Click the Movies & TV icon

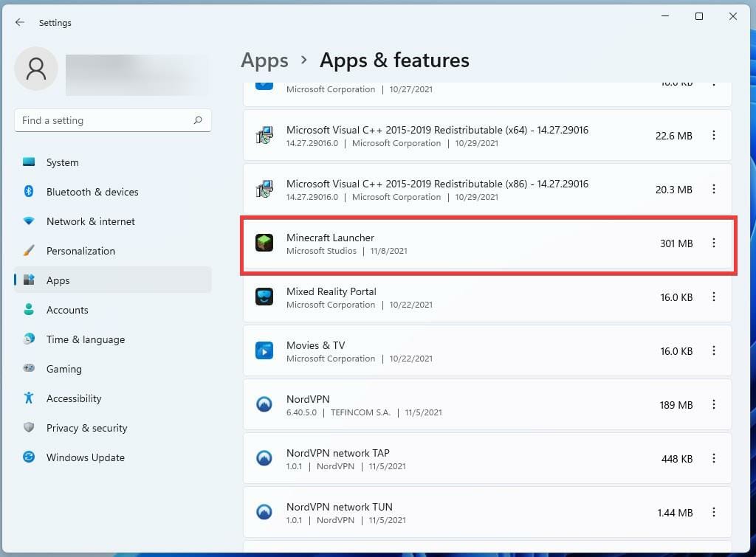coord(264,350)
